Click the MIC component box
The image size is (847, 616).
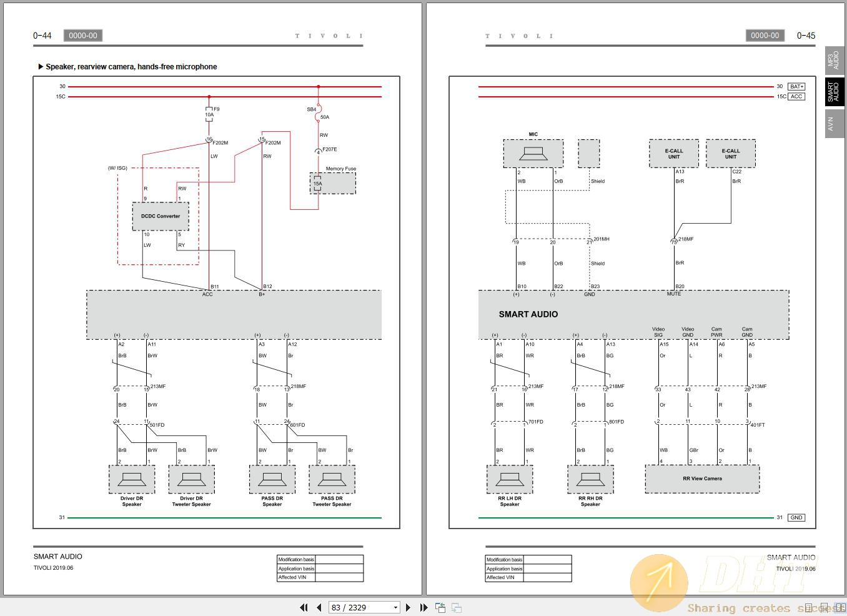(x=533, y=153)
